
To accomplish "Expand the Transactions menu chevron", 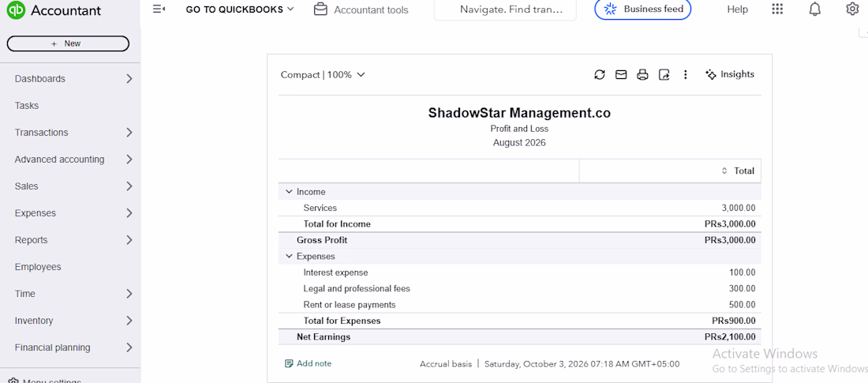I will (x=129, y=133).
